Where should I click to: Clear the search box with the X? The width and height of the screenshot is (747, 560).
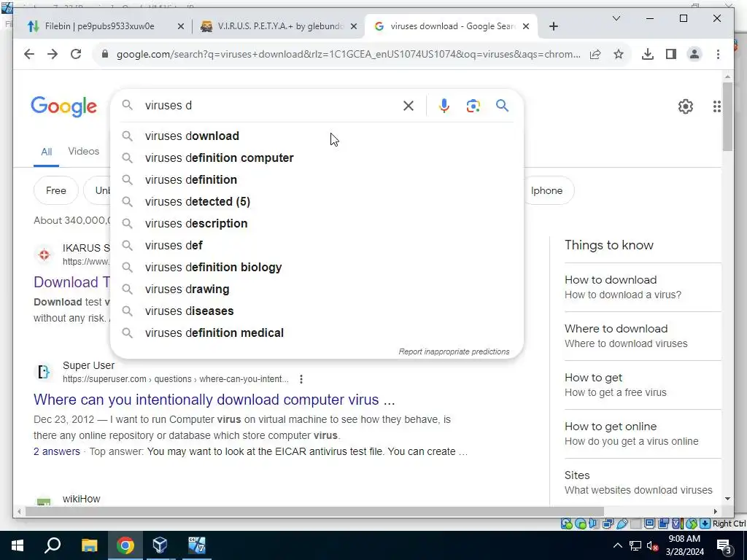pos(409,106)
